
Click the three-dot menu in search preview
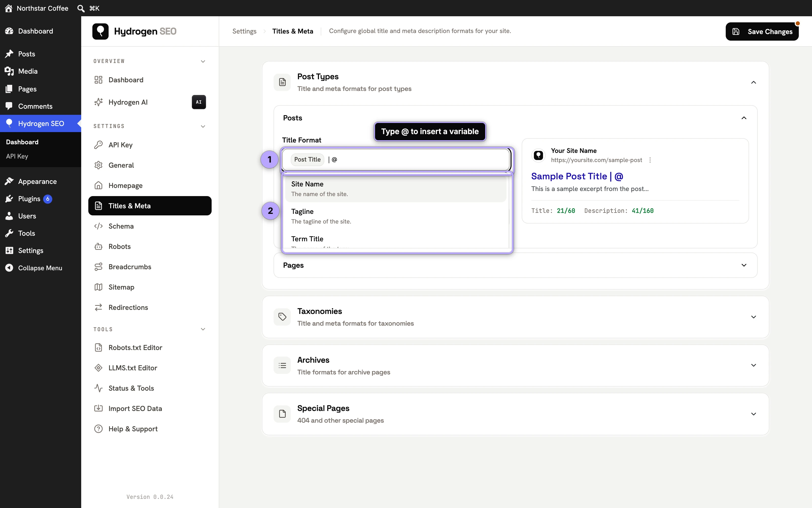(x=650, y=160)
